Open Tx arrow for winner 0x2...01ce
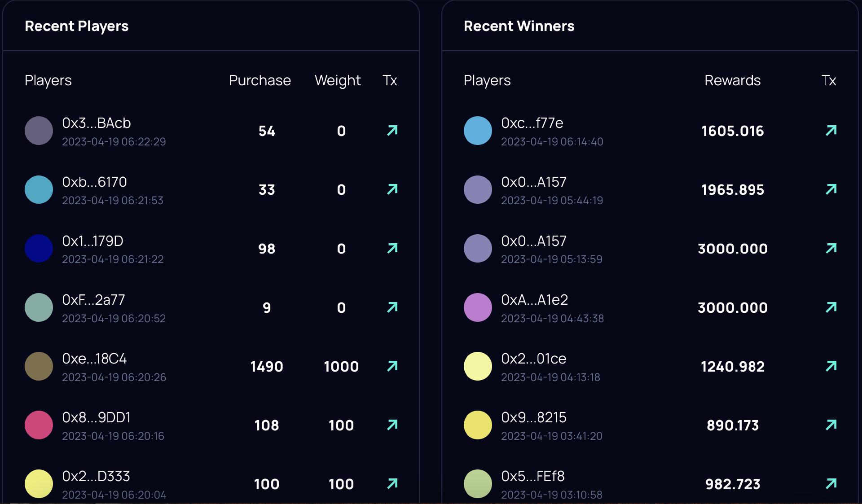 pyautogui.click(x=831, y=366)
